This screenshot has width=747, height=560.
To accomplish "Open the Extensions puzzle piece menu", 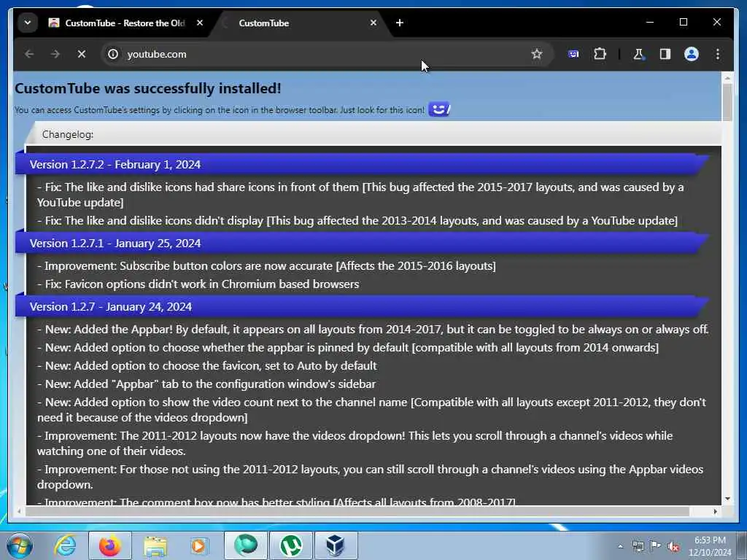I will point(600,54).
